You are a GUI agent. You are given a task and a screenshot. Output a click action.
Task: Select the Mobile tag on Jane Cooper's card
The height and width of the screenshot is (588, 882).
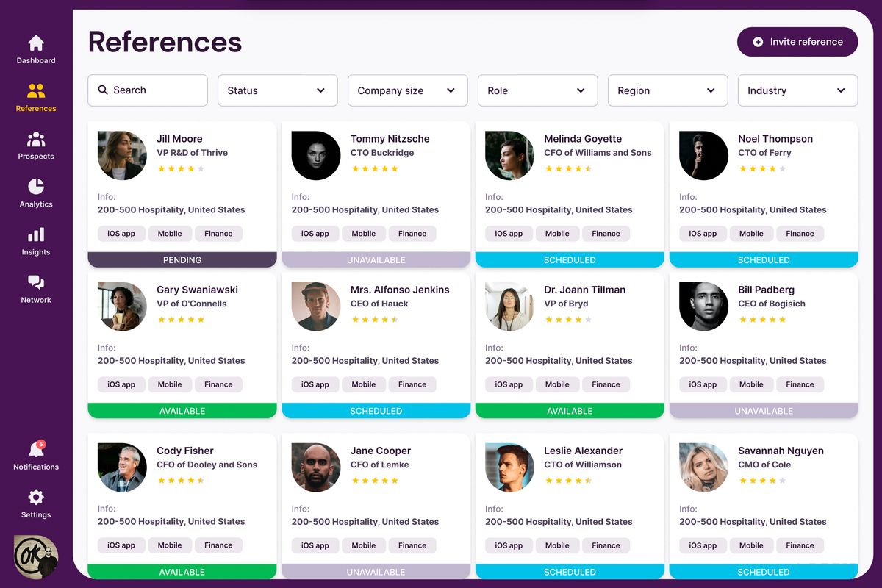(363, 545)
